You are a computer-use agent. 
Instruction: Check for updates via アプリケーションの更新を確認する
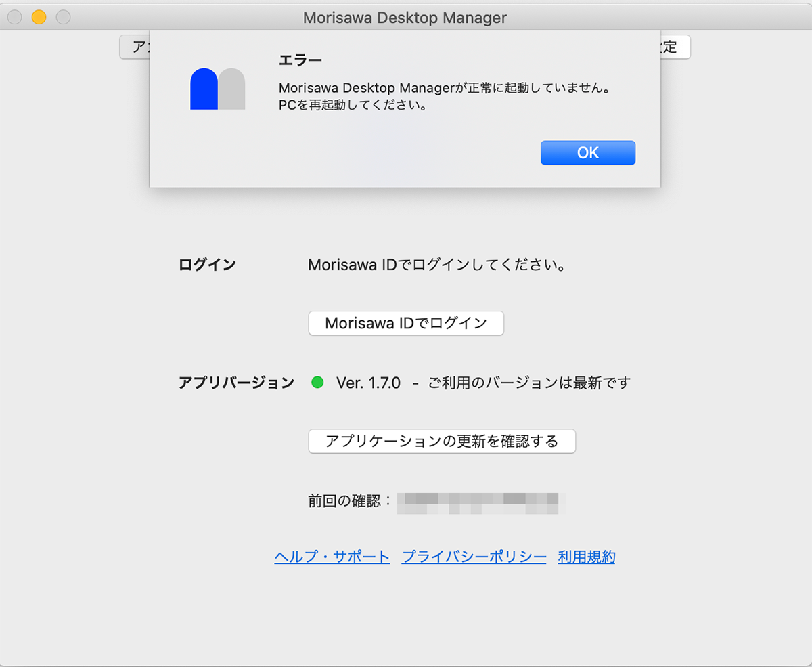pyautogui.click(x=442, y=442)
